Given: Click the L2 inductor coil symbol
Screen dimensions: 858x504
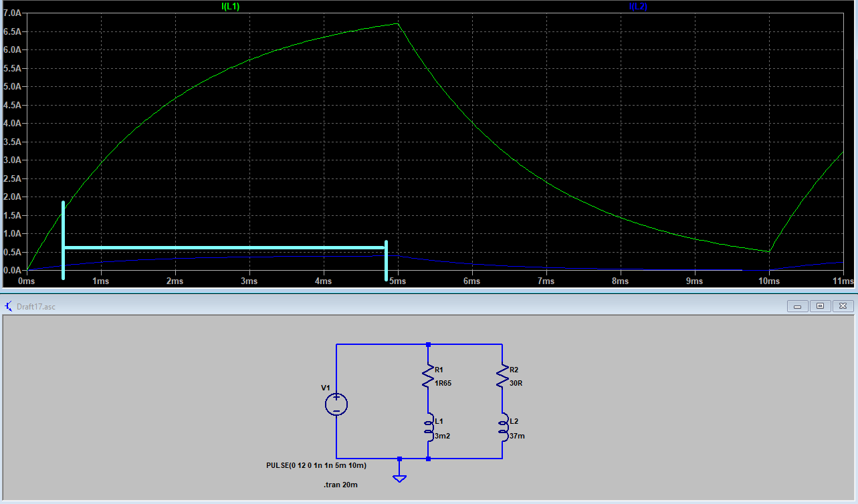Looking at the screenshot, I should coord(502,428).
